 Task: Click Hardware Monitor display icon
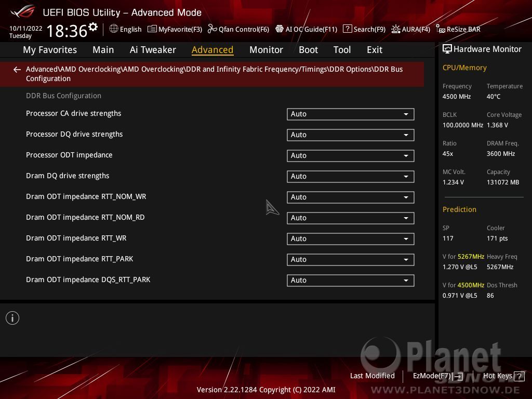coord(447,49)
